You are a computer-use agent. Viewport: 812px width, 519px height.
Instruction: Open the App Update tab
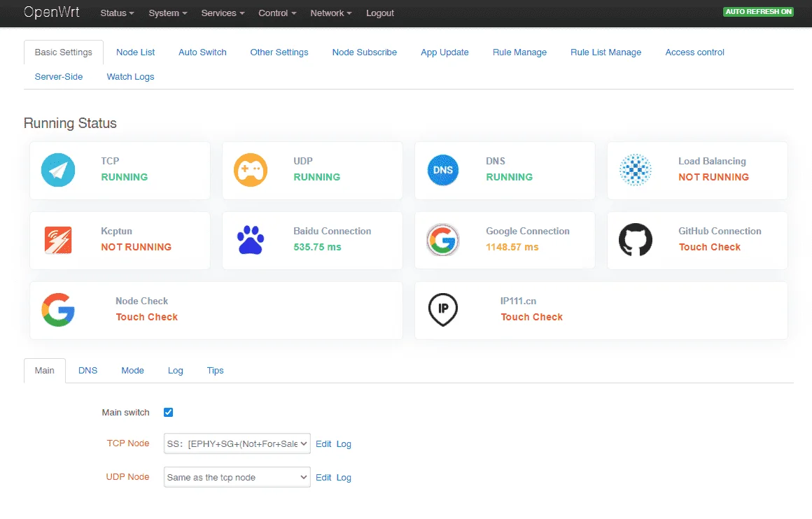(x=444, y=52)
